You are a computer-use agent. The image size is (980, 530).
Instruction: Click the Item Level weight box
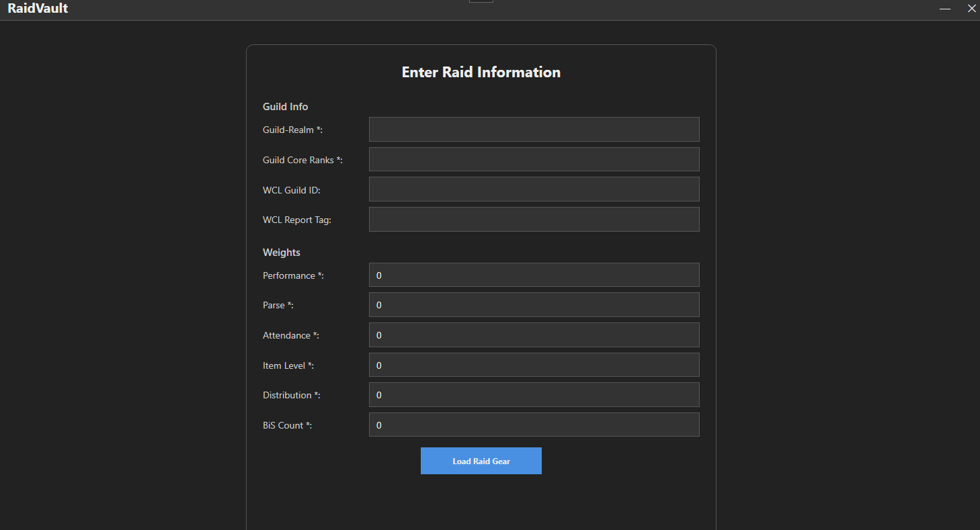[534, 365]
